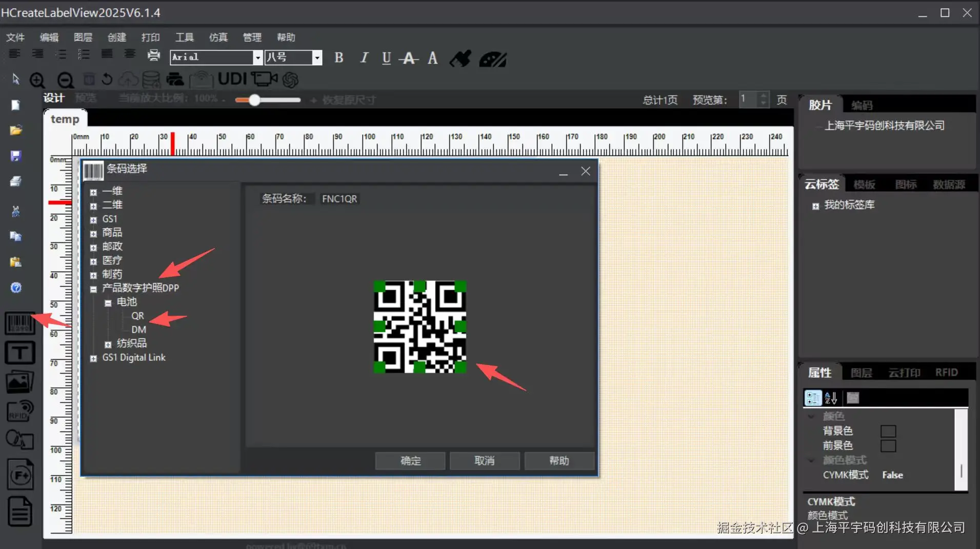Click the zoom out magnifier
The width and height of the screenshot is (980, 549).
(65, 80)
